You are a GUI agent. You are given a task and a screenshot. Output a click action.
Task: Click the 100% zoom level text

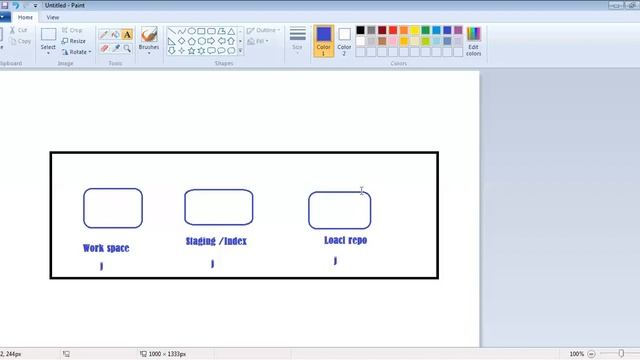[x=577, y=354]
